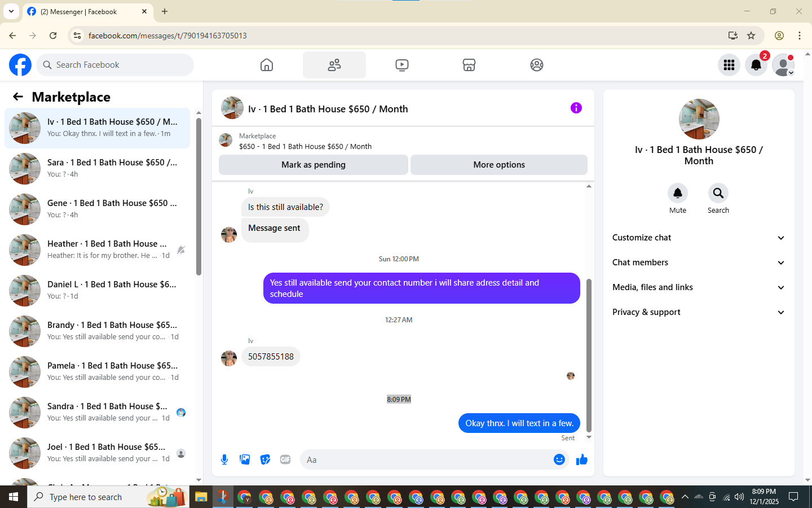Expand Chat members section
The width and height of the screenshot is (812, 508).
click(699, 262)
